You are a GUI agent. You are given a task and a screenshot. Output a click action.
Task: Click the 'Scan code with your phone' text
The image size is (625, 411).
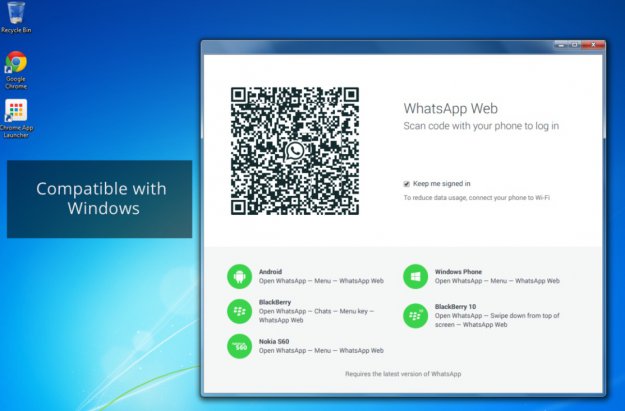(x=480, y=126)
